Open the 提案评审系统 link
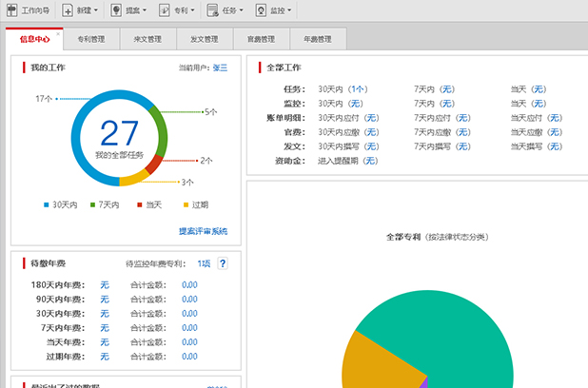Image resolution: width=588 pixels, height=388 pixels. 203,231
